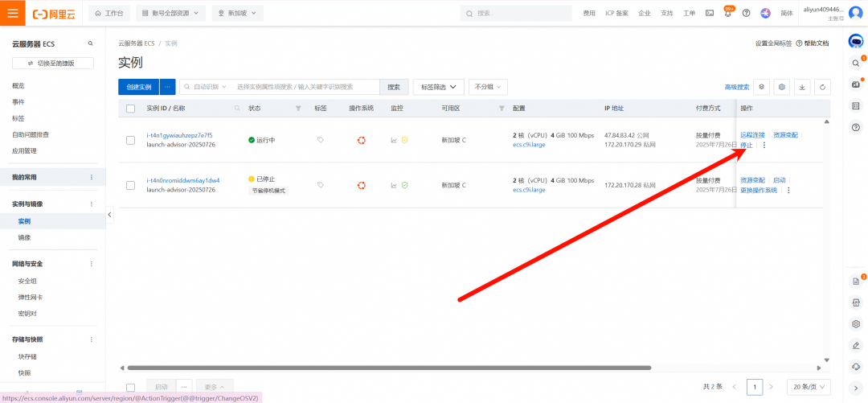Screen dimensions: 868x403
Task: Click 远程连接 for the running instance
Action: pos(752,134)
